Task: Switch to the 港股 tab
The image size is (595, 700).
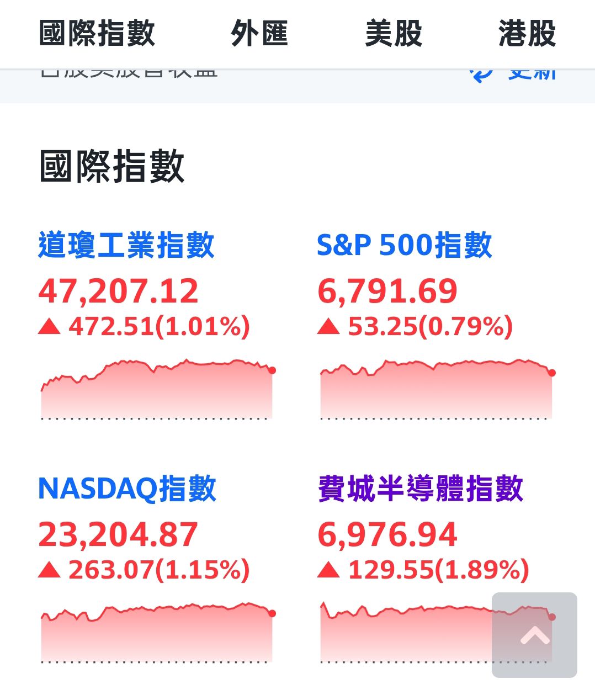Action: [x=527, y=33]
